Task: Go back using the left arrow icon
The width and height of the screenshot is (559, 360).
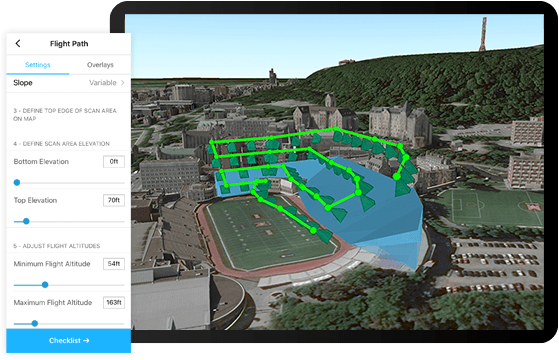Action: (x=18, y=43)
